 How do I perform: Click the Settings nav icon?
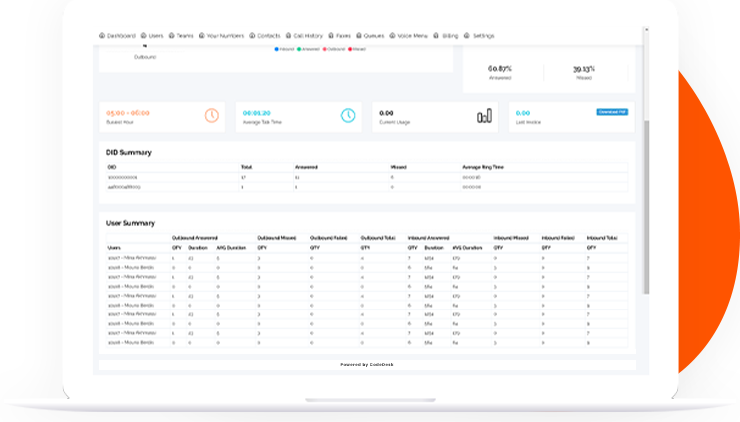pos(467,35)
